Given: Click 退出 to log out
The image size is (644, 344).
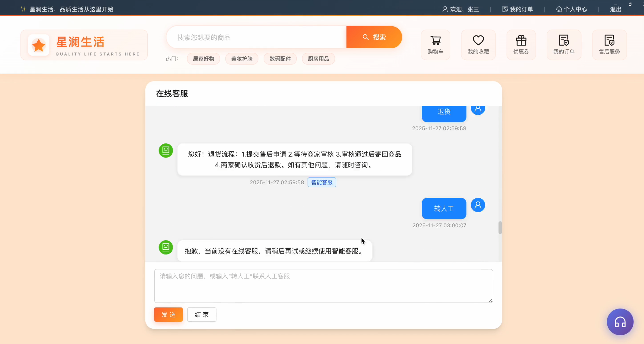Looking at the screenshot, I should click(x=615, y=9).
